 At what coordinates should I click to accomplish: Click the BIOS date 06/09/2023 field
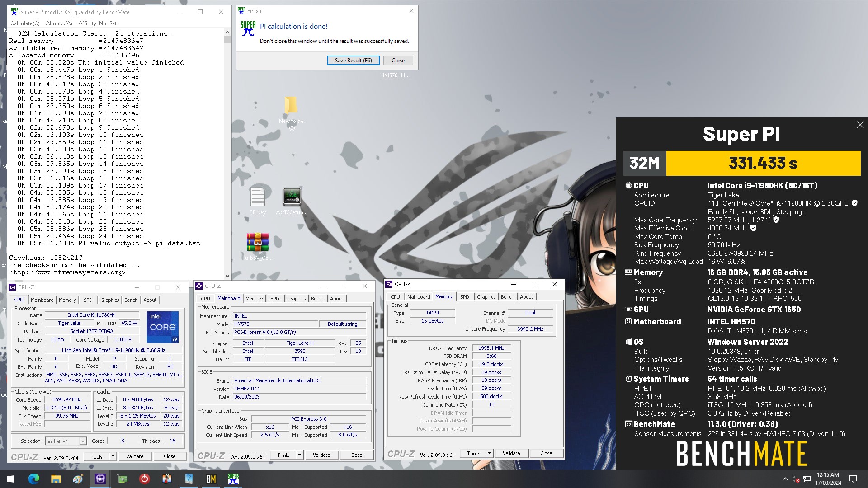coord(299,397)
